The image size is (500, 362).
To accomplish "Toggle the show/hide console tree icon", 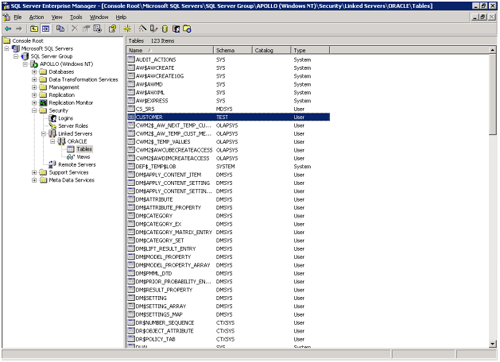I will tap(46, 29).
